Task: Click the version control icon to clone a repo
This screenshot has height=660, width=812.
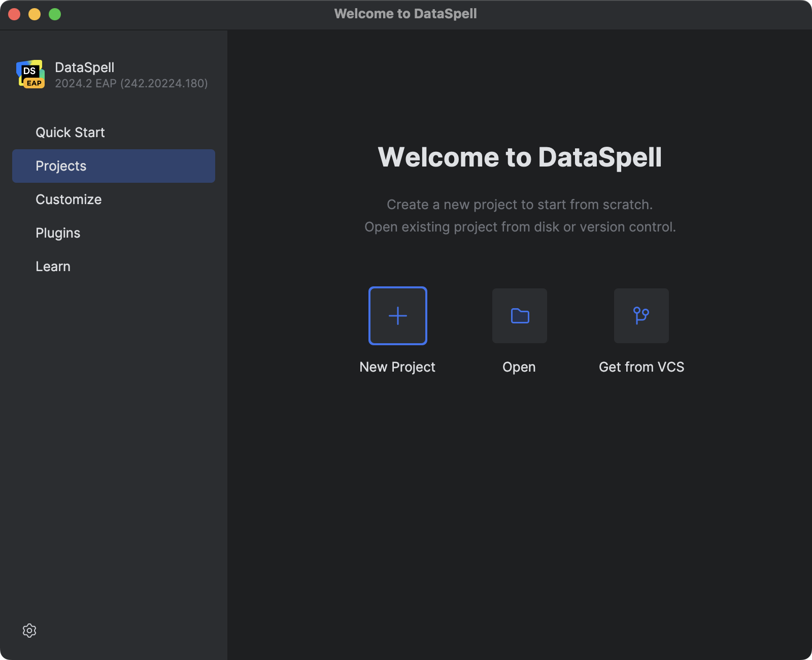Action: pos(641,315)
